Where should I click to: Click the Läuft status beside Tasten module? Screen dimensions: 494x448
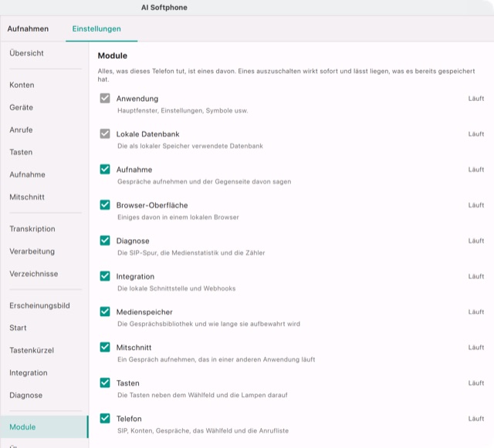point(475,383)
